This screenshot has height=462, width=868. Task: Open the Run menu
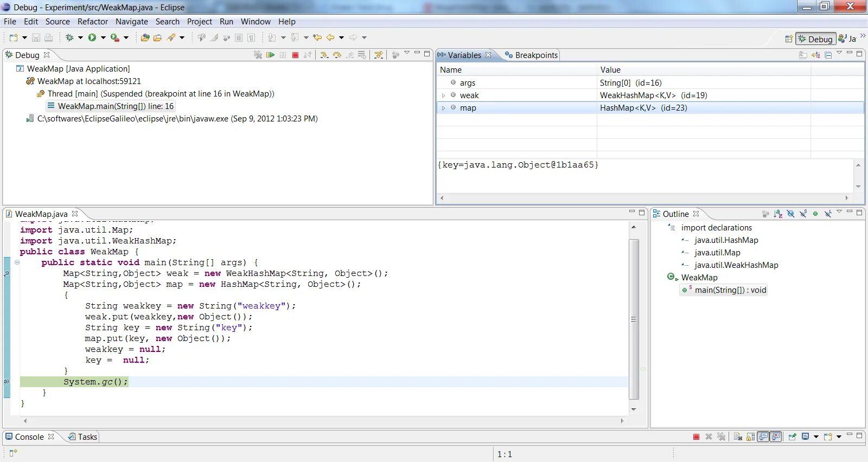(x=226, y=22)
